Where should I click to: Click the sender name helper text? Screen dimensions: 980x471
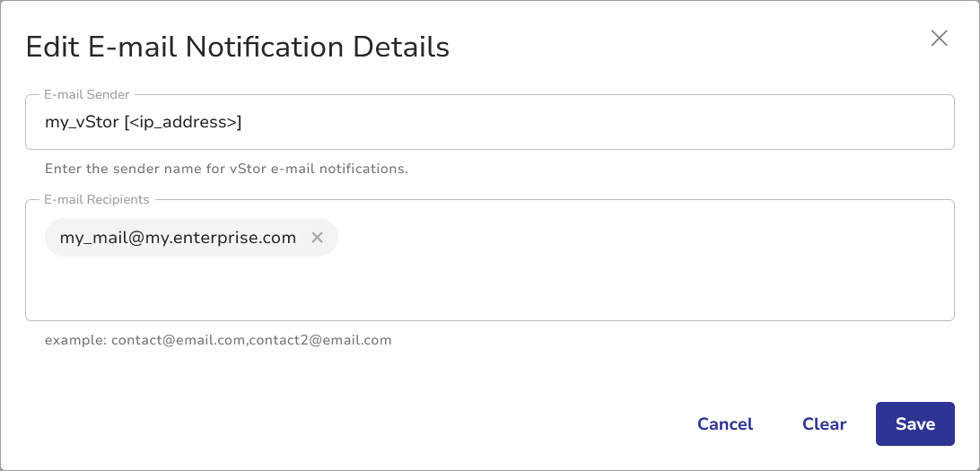pyautogui.click(x=226, y=169)
